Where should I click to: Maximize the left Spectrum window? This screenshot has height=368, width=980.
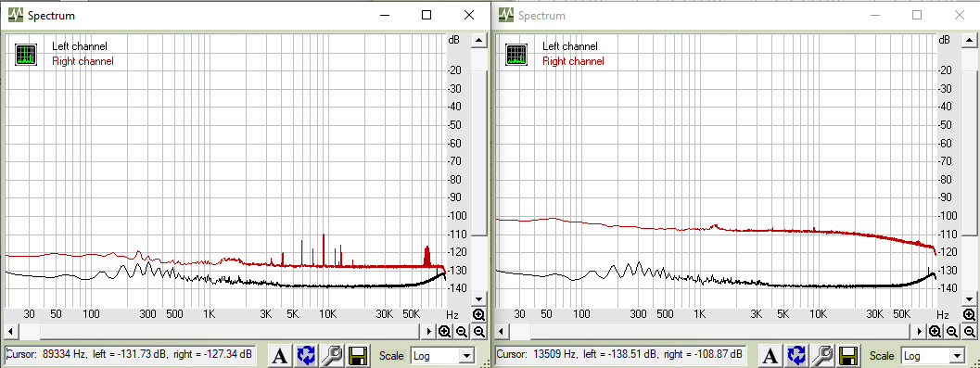click(426, 15)
